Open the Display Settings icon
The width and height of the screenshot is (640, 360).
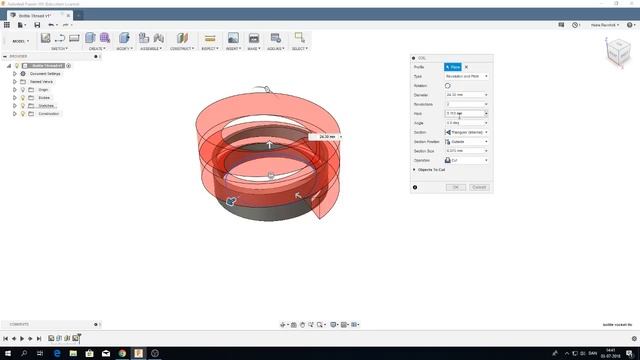[333, 325]
